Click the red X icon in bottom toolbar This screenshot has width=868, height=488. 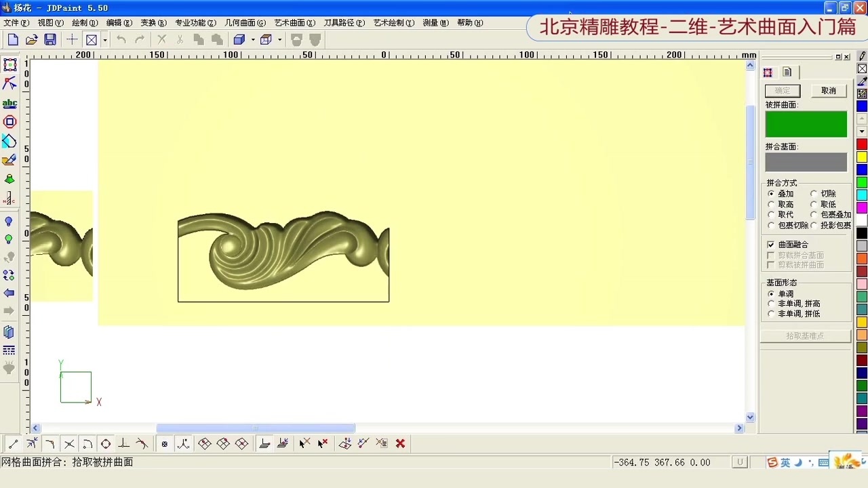pos(401,443)
